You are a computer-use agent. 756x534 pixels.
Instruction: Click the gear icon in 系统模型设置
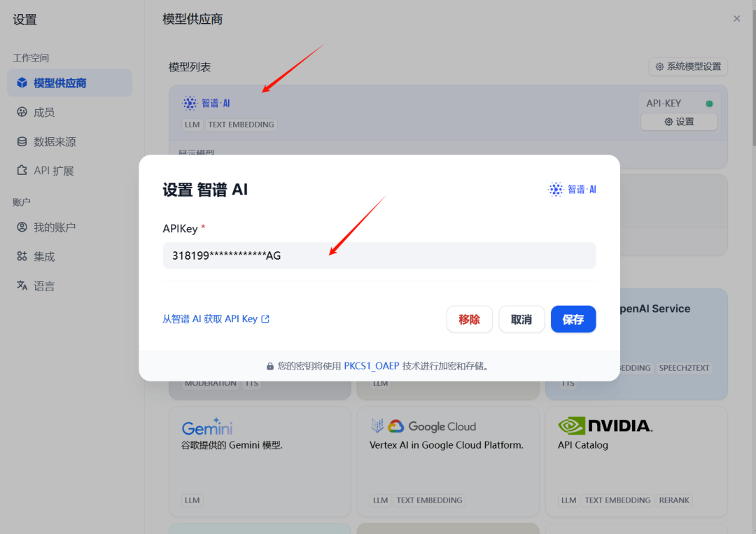click(x=659, y=66)
